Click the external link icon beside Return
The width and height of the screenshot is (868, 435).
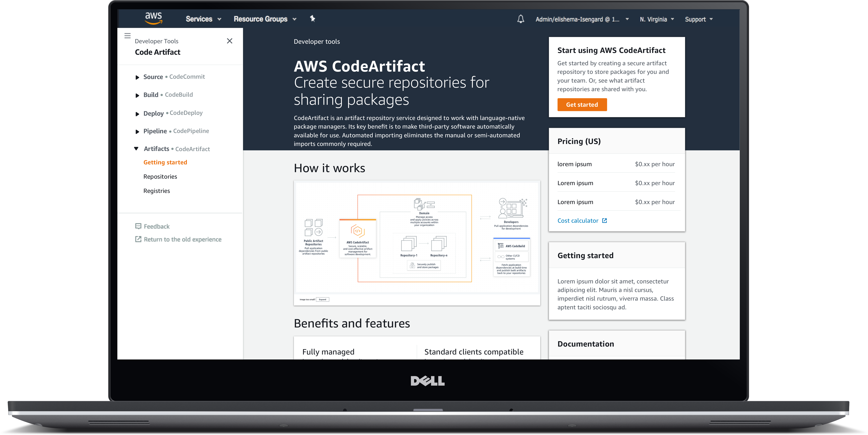(138, 239)
